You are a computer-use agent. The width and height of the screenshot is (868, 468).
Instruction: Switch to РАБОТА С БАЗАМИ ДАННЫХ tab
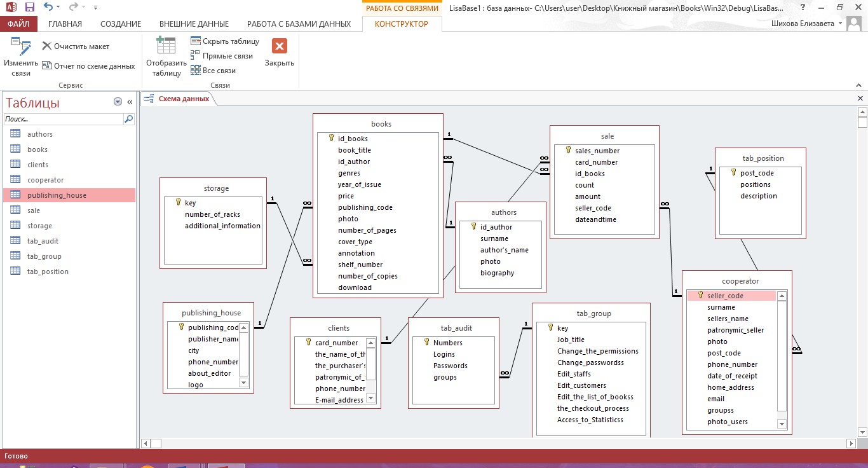pos(299,24)
